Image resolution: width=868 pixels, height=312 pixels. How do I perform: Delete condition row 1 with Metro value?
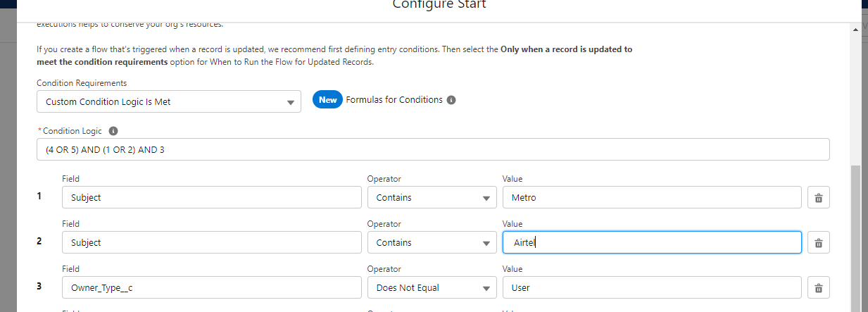tap(818, 198)
